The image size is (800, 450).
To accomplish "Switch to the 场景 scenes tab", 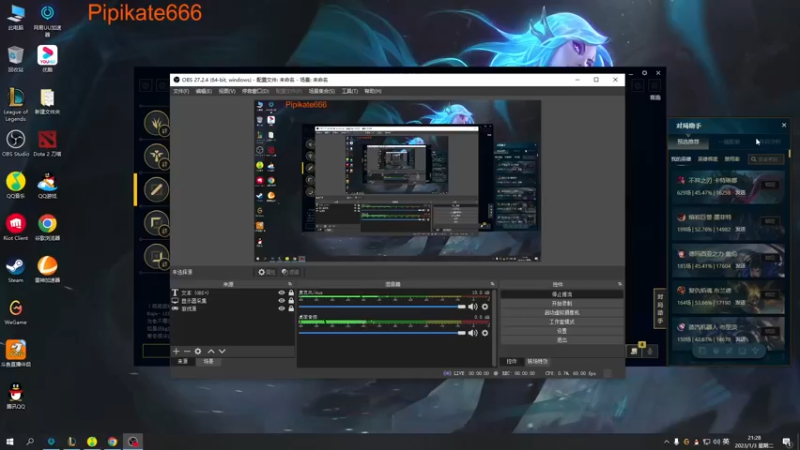I will click(x=208, y=361).
